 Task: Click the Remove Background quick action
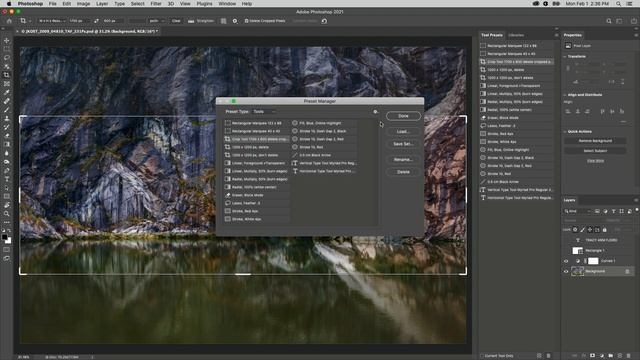coord(595,141)
